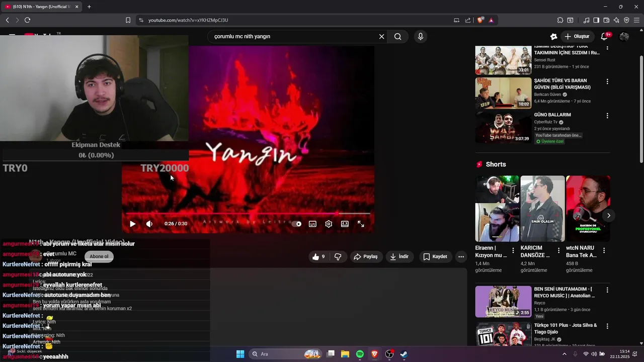Open the Brave Wallet icon

tap(606, 20)
